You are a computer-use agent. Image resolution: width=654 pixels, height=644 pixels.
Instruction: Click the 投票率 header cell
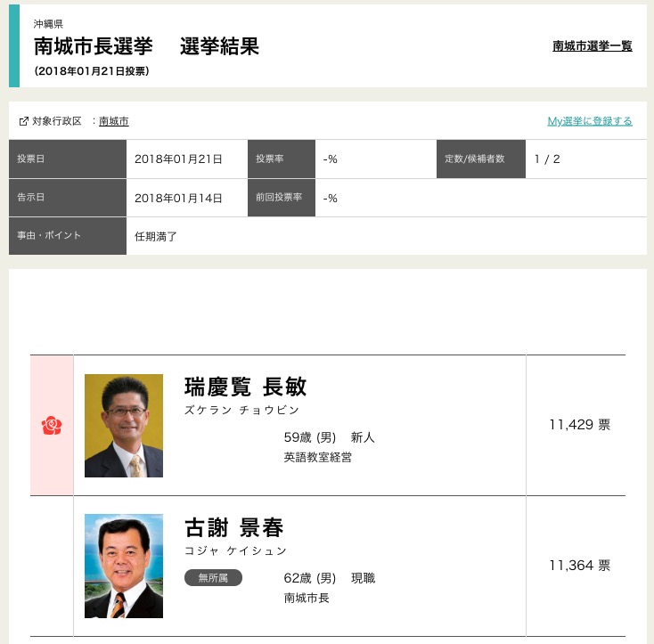pyautogui.click(x=282, y=159)
